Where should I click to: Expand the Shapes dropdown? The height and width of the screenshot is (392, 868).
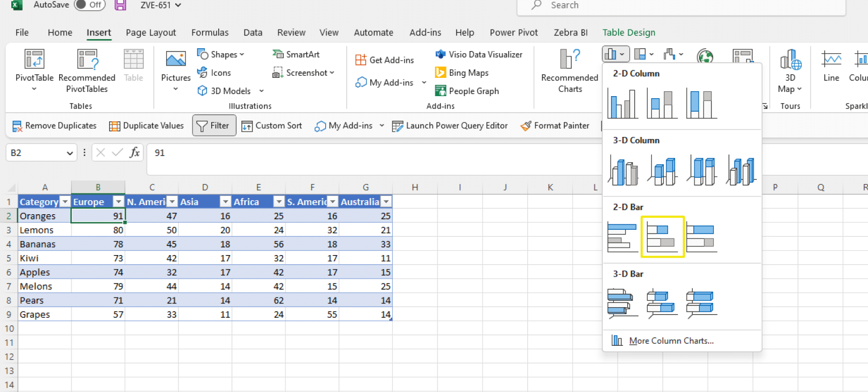point(242,54)
